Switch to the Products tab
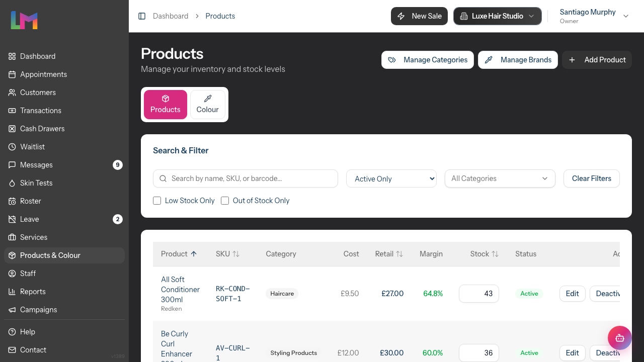 point(166,105)
